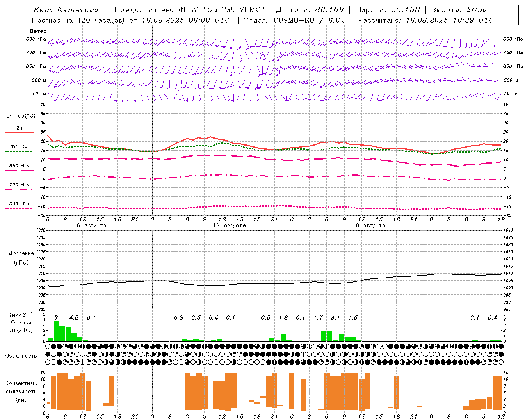This screenshot has height=420, width=525.
Task: Select the 0.3 precipitation total value
Action: pyautogui.click(x=178, y=317)
